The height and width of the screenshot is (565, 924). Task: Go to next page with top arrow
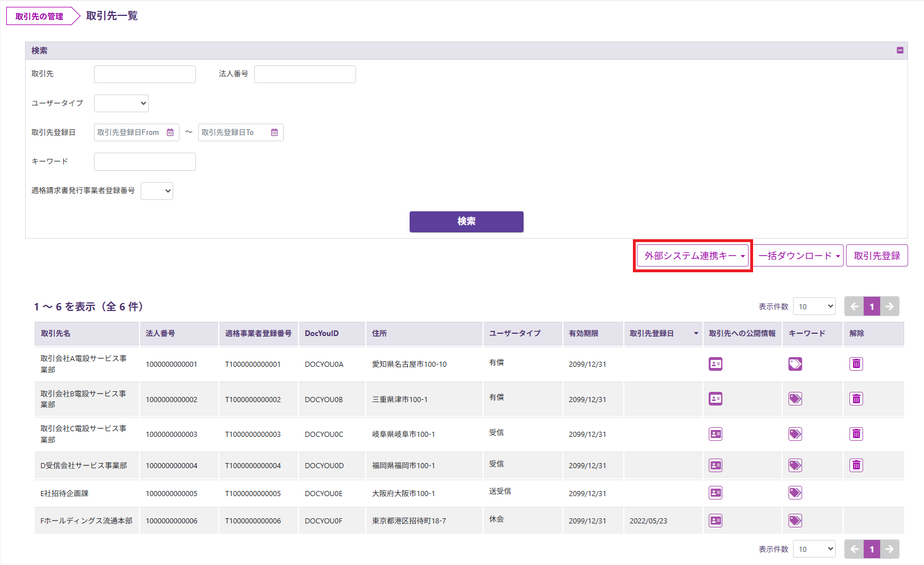(x=890, y=306)
